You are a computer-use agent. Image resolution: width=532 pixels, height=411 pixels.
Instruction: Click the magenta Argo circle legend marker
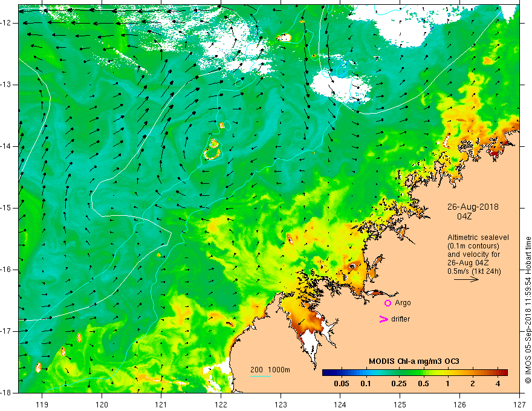[x=388, y=303]
